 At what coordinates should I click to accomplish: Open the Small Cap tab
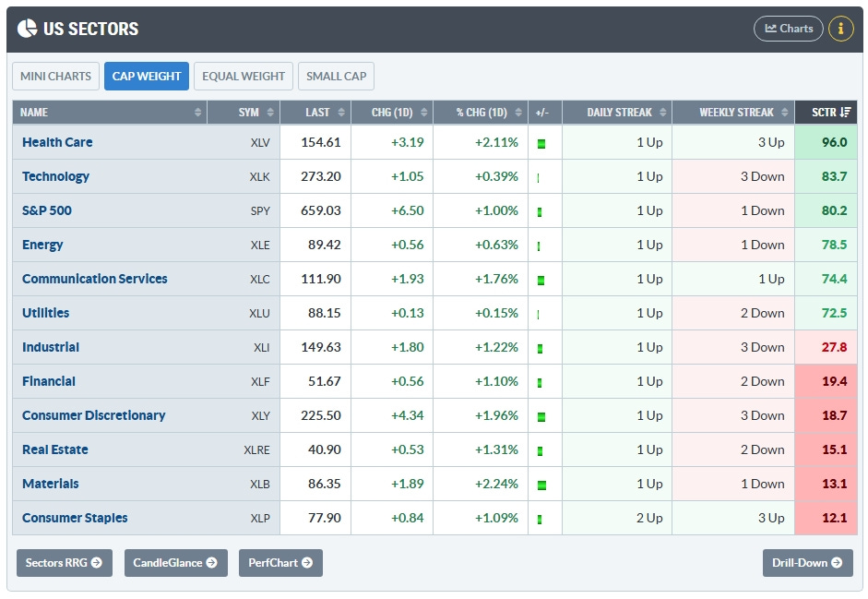(x=336, y=76)
